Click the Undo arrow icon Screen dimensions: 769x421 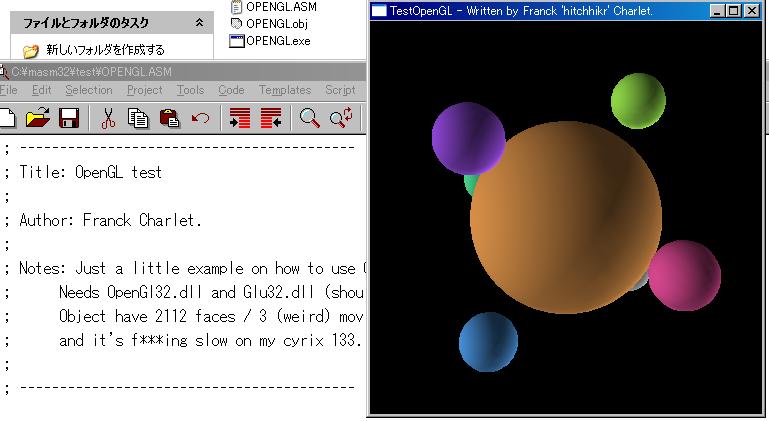(x=200, y=118)
